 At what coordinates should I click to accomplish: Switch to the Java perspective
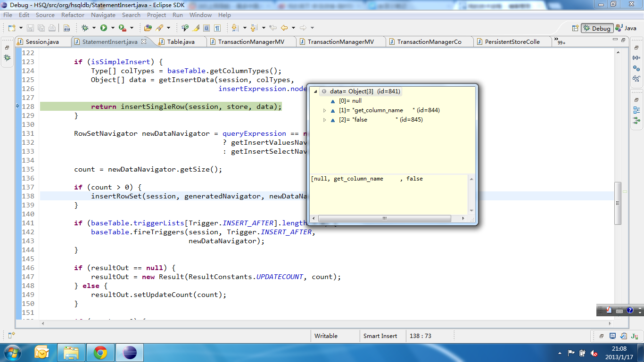coord(627,28)
